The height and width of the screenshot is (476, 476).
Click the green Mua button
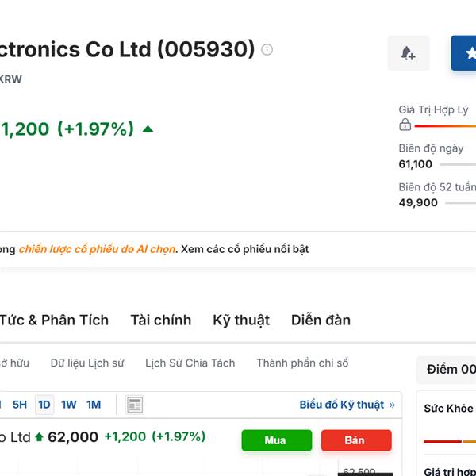point(277,440)
